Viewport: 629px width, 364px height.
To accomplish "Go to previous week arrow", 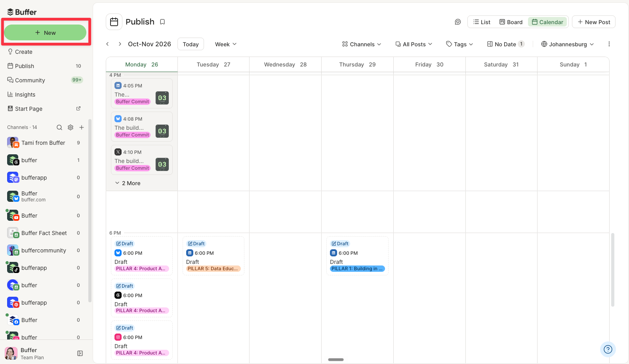I will [x=107, y=44].
